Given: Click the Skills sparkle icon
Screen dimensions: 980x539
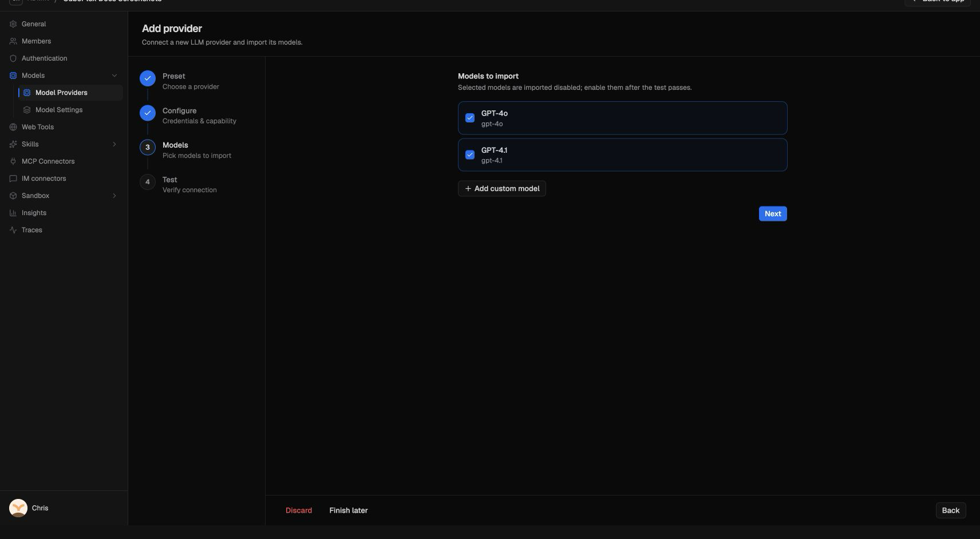Looking at the screenshot, I should click(x=13, y=144).
